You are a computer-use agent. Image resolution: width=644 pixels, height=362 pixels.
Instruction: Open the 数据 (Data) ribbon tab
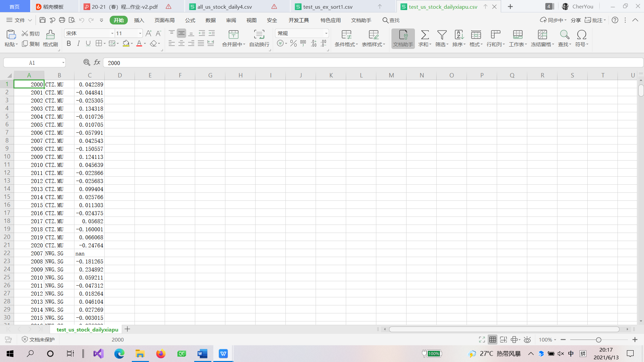pyautogui.click(x=210, y=20)
